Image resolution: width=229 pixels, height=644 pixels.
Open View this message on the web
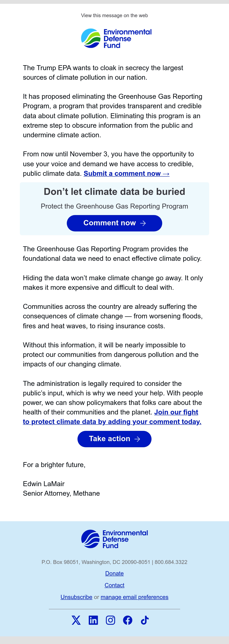pos(114,15)
